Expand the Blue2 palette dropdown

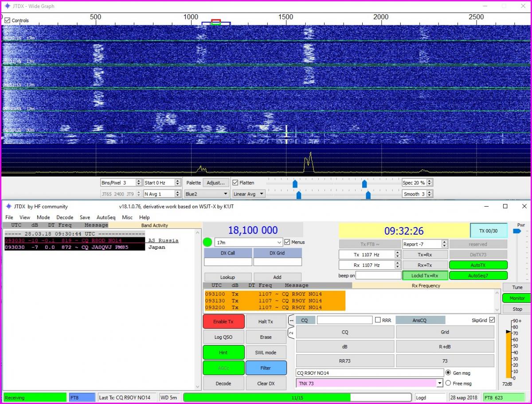[x=206, y=194]
